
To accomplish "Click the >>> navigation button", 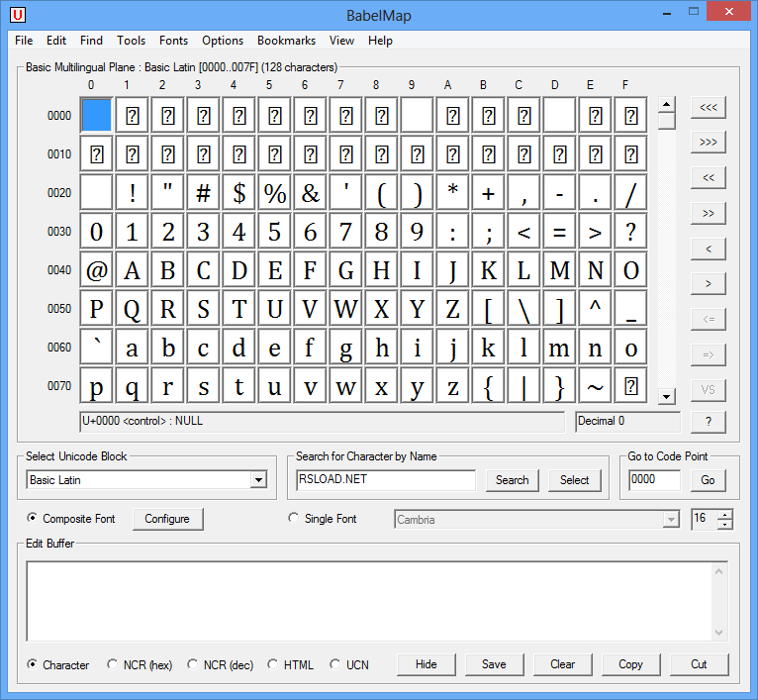I will [x=708, y=143].
